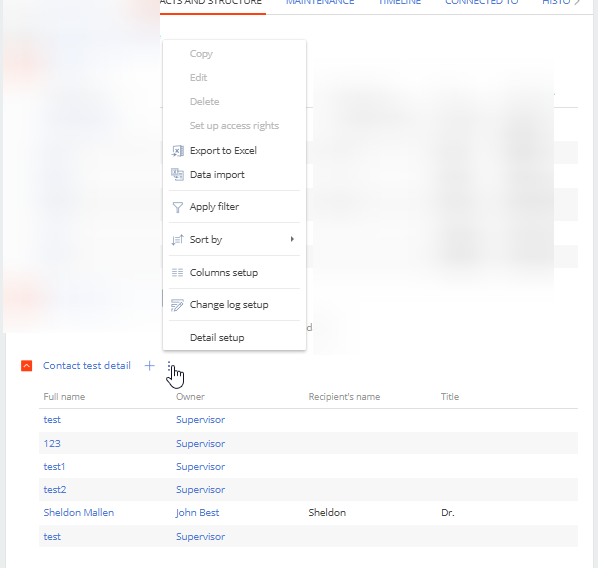Show more tabs with right chevron
This screenshot has width=598, height=568.
point(577,2)
